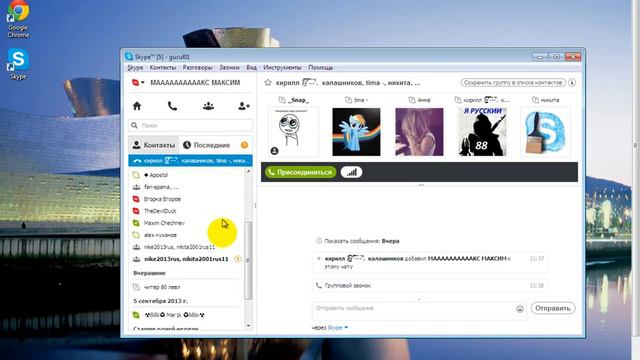The image size is (640, 360).
Task: Click the tima participant pony avatar
Action: point(356,132)
